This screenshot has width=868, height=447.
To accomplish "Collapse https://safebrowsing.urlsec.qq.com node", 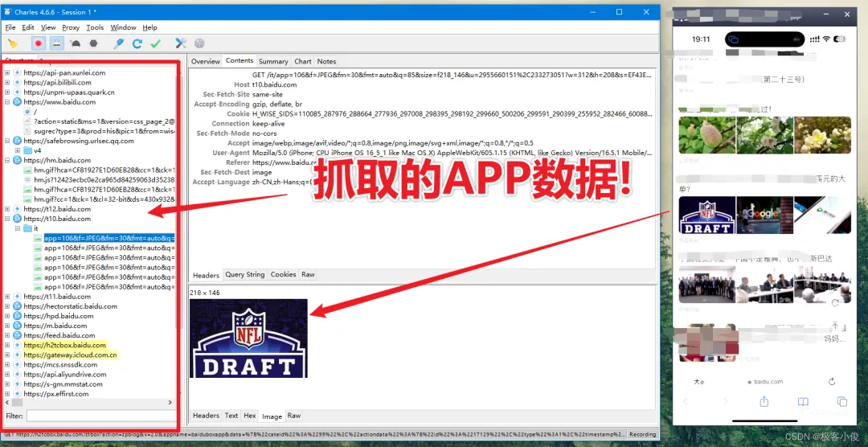I will 7,141.
